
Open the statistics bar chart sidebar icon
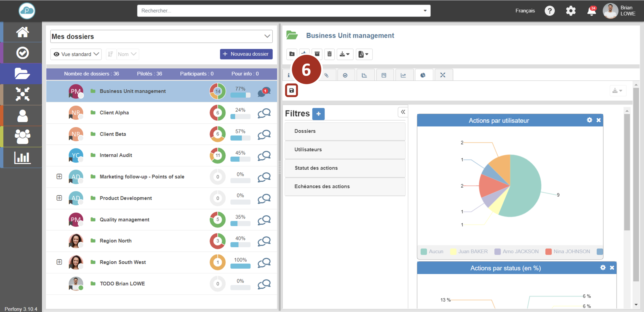pos(23,157)
